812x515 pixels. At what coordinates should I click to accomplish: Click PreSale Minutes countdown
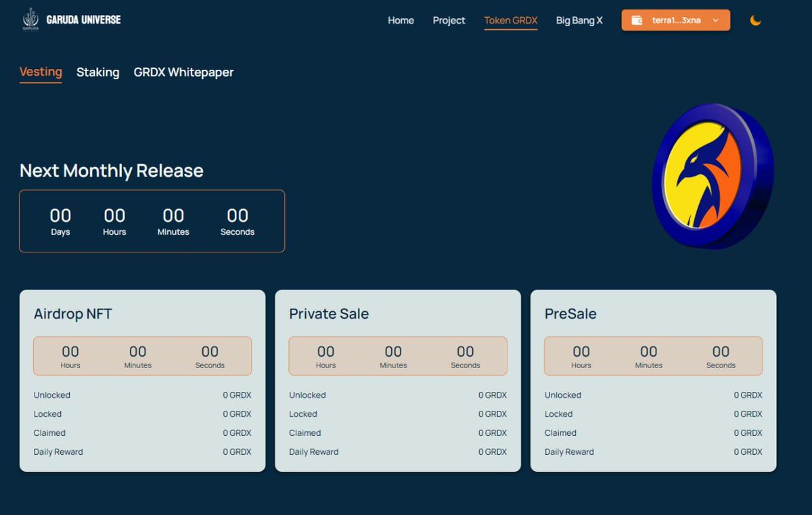pos(648,351)
